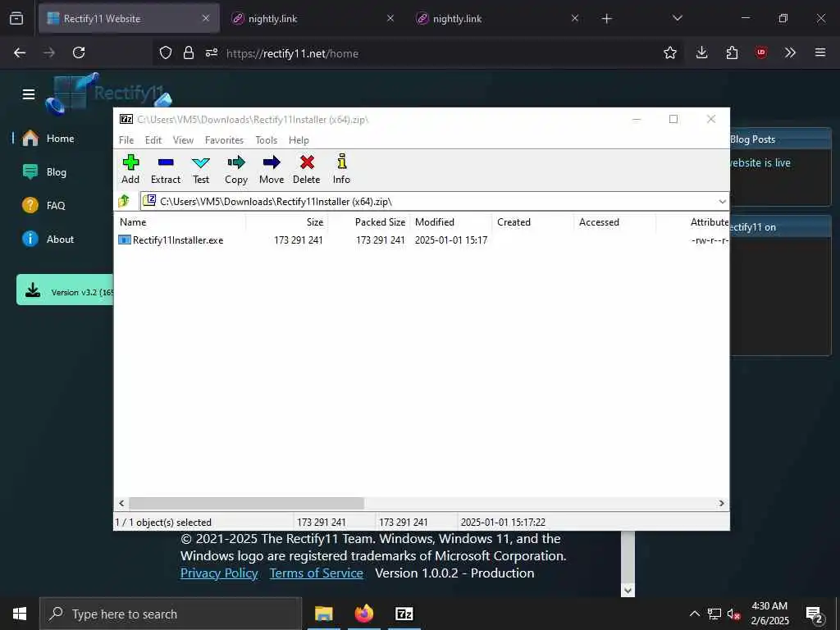Click the taskbar search box

tap(171, 614)
